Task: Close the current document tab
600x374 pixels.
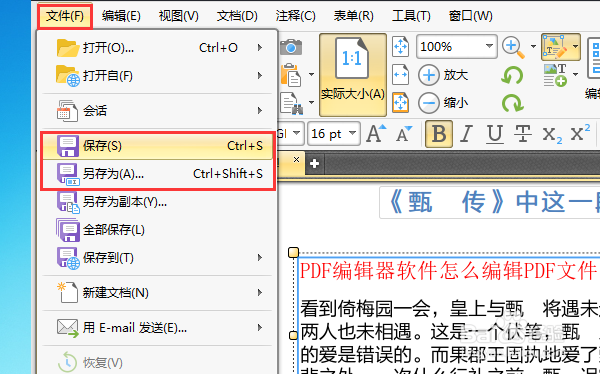Action: tap(296, 160)
